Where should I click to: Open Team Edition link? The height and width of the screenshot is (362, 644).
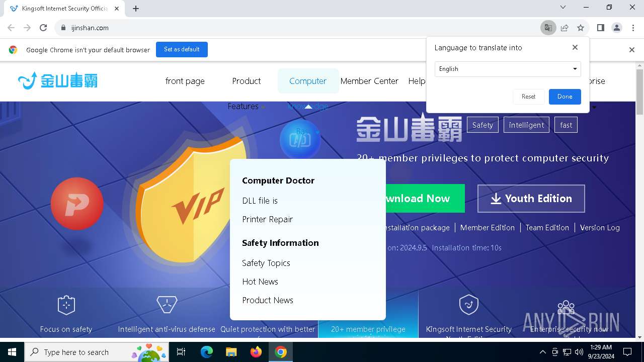[547, 228]
